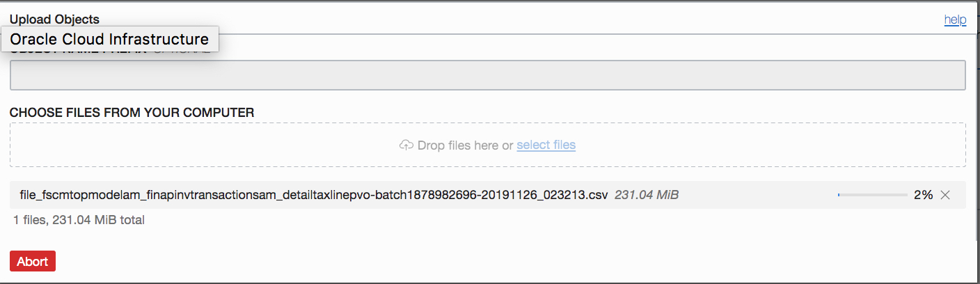This screenshot has width=980, height=284.
Task: Remove the CSV file with X icon
Action: tap(945, 196)
